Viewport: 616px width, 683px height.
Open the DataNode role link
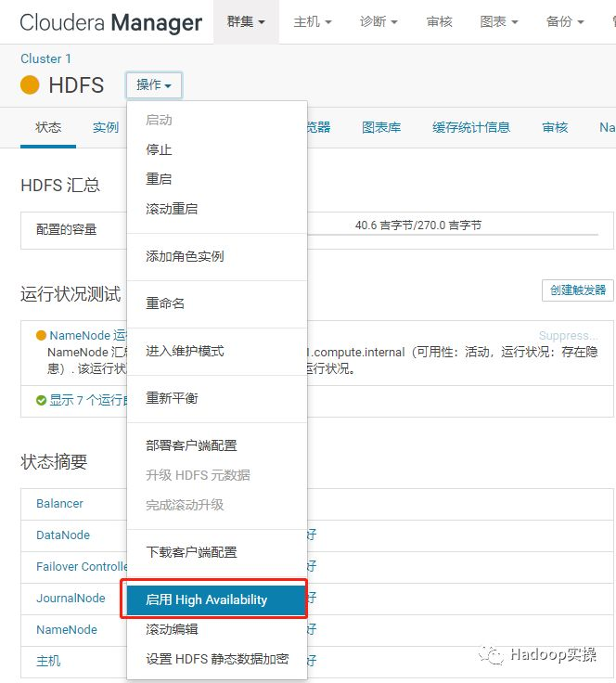click(63, 535)
